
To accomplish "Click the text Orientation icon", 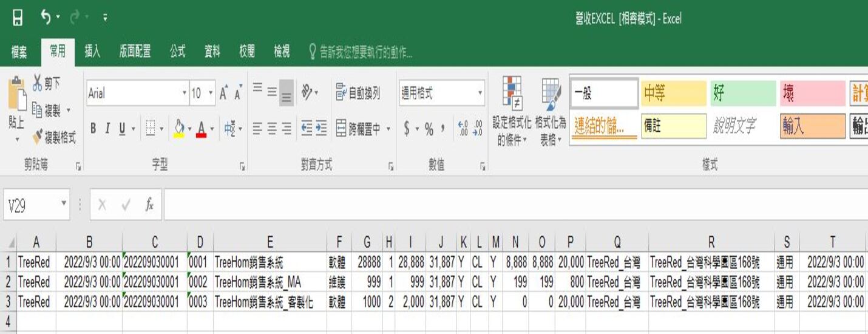I will pyautogui.click(x=307, y=93).
